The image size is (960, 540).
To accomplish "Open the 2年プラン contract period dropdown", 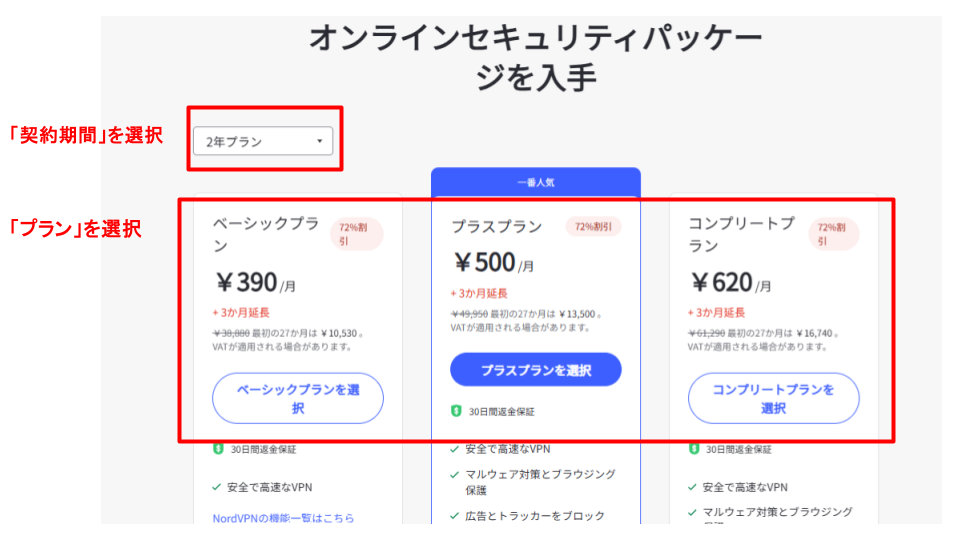I will [x=263, y=141].
